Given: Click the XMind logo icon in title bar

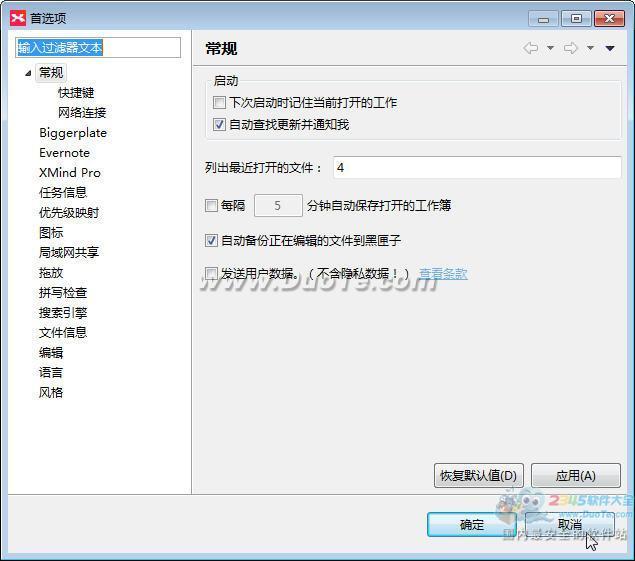Looking at the screenshot, I should point(18,17).
